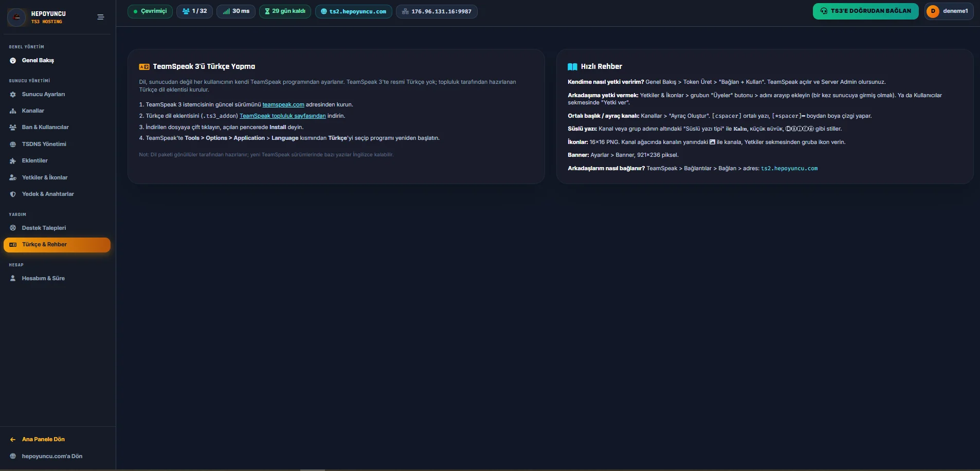Click the HepOyuncu logo avatar
Image resolution: width=980 pixels, height=471 pixels.
(17, 17)
